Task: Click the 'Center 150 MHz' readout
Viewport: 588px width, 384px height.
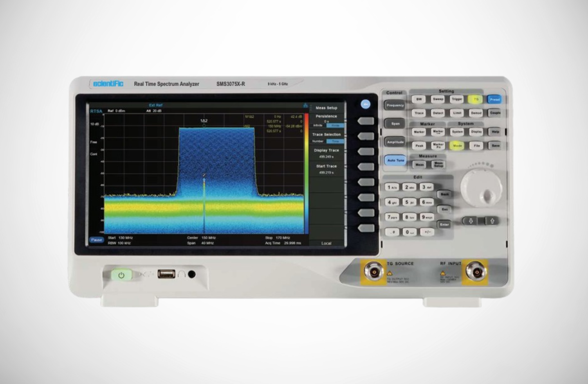Action: pyautogui.click(x=202, y=237)
